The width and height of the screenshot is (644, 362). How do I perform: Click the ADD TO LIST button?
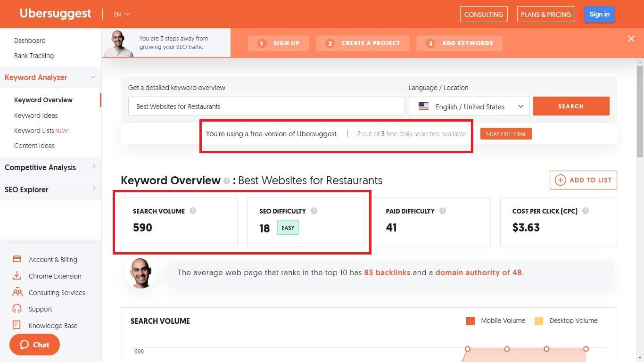pyautogui.click(x=583, y=180)
